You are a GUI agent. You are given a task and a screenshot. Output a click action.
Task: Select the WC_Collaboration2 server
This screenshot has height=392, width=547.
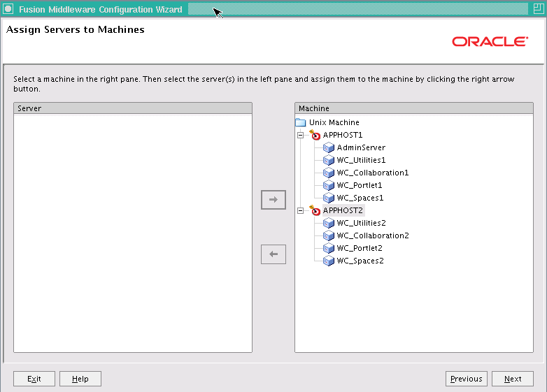click(373, 235)
